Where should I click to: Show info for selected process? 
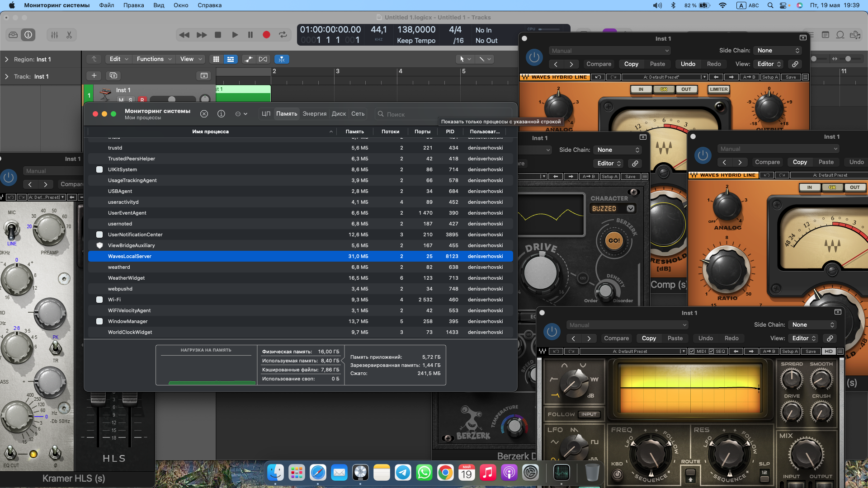[x=221, y=114]
